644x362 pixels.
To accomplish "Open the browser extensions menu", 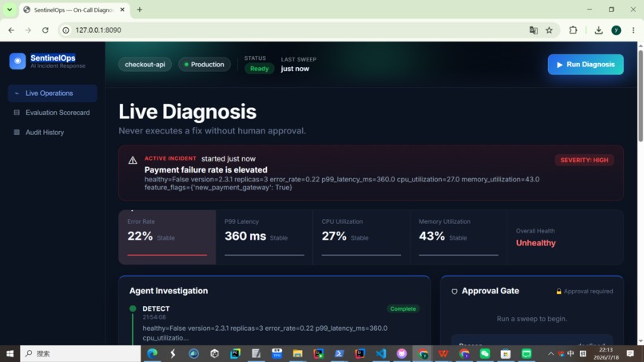I will coord(573,30).
